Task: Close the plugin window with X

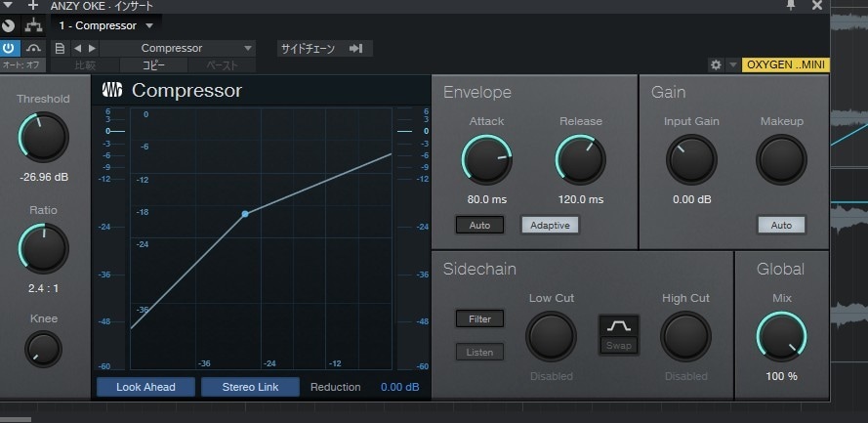Action: (x=817, y=5)
